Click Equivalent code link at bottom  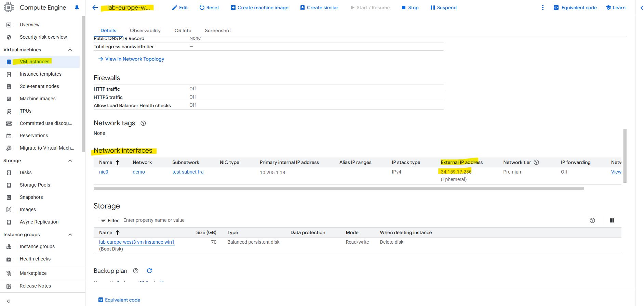(x=119, y=300)
